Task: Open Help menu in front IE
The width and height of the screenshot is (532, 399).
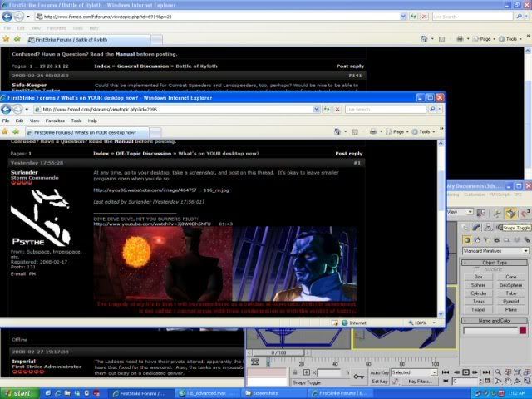Action: click(92, 121)
